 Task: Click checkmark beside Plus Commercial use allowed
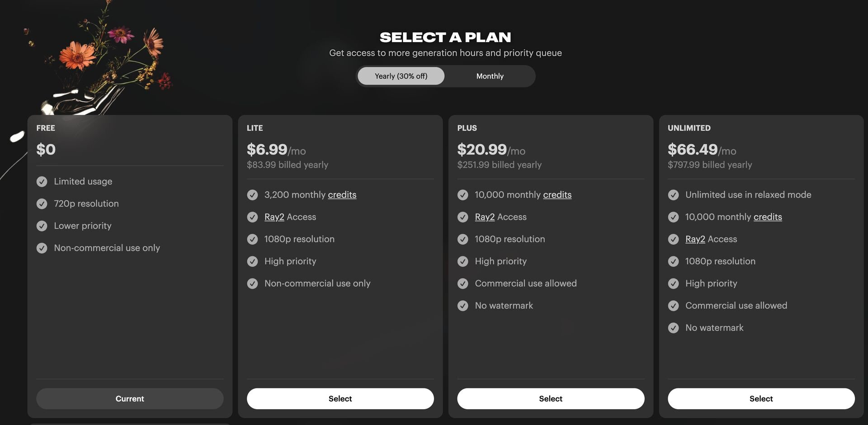(x=462, y=283)
